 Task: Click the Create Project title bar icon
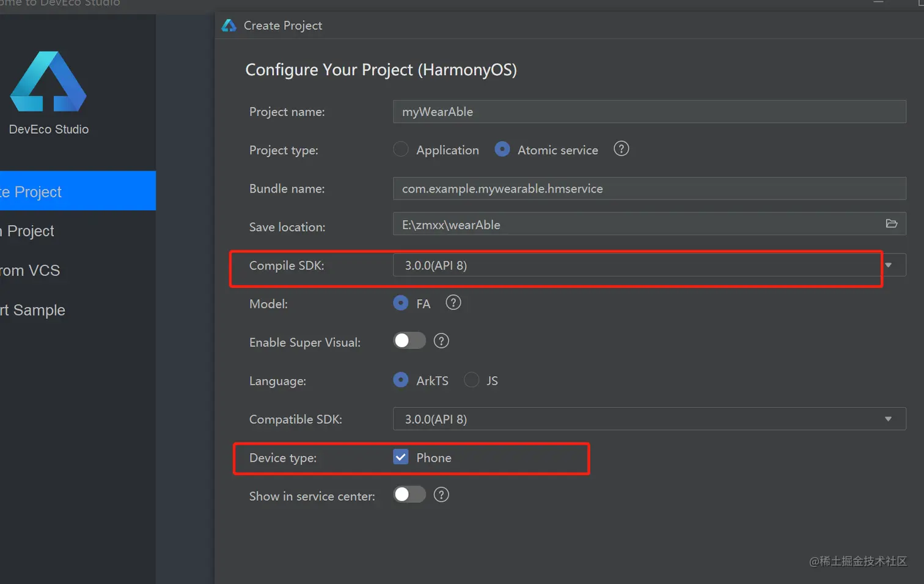coord(229,26)
